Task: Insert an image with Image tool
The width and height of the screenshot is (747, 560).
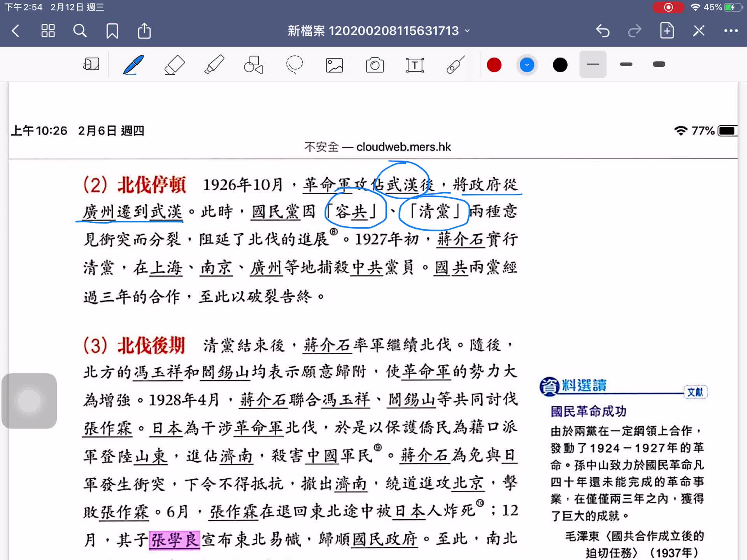Action: point(334,65)
